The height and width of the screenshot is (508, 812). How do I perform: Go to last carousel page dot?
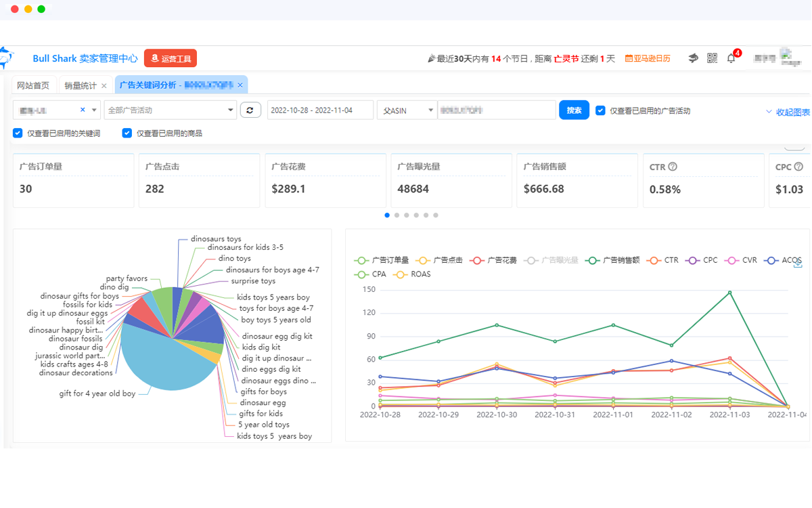[436, 215]
